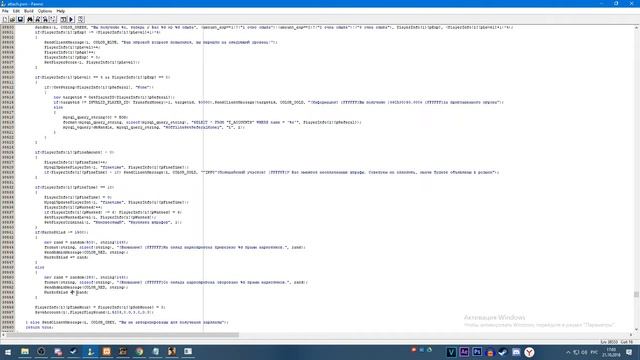Open File Explorer from the taskbar
This screenshot has height=360, width=640.
25,351
